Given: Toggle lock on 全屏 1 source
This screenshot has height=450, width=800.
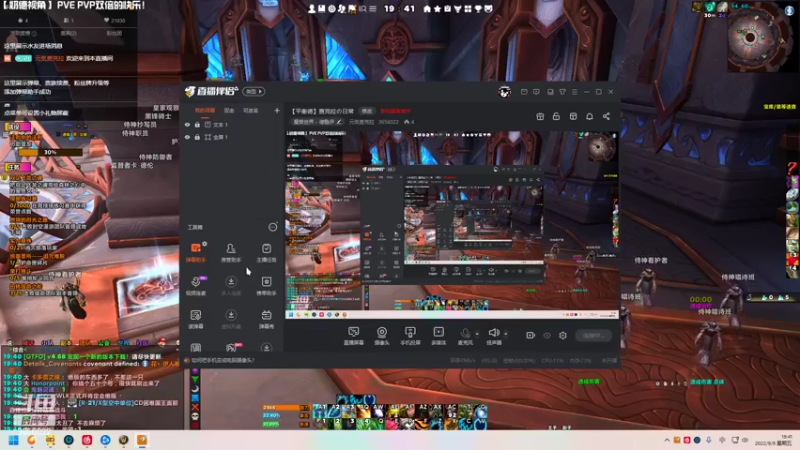Looking at the screenshot, I should (197, 137).
